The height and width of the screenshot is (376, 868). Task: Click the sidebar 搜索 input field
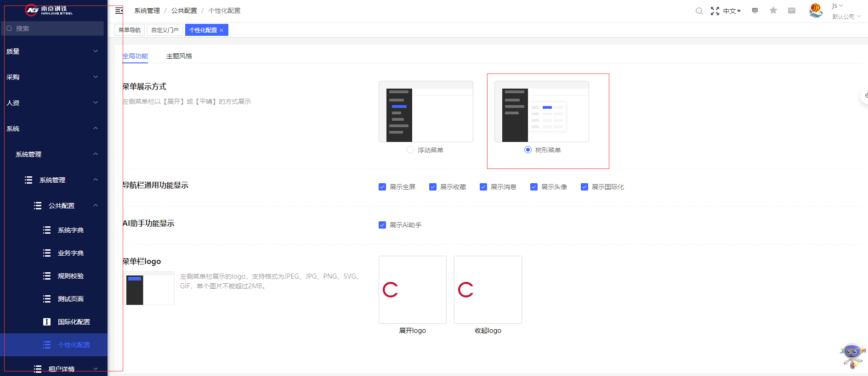click(x=53, y=28)
